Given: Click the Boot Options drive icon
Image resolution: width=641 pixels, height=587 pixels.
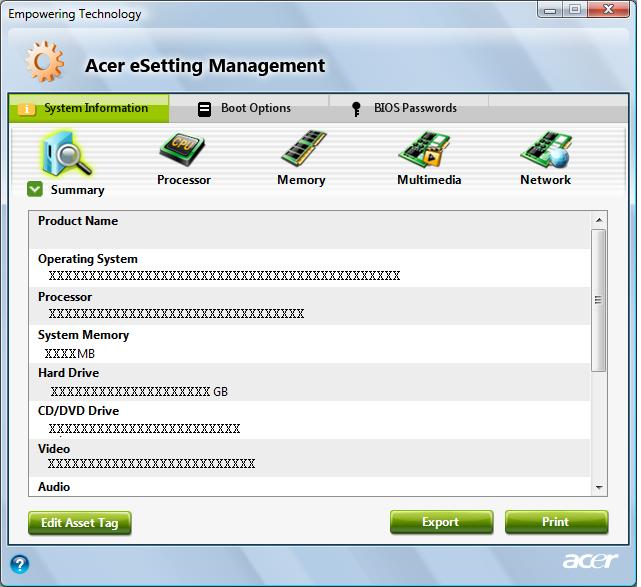Looking at the screenshot, I should coord(204,109).
